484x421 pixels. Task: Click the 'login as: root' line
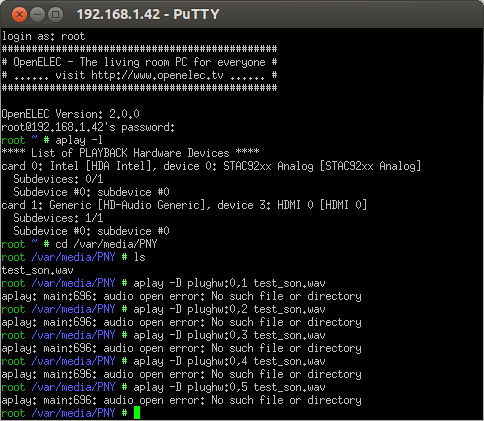43,36
